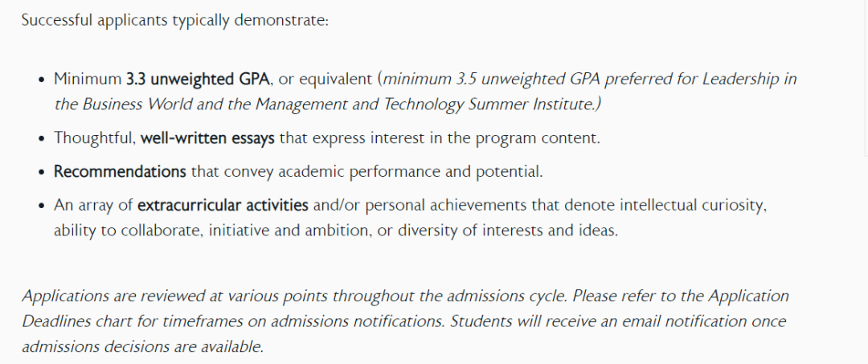
Task: Click the "Successful applicants typically demonstrate" line
Action: pyautogui.click(x=175, y=22)
